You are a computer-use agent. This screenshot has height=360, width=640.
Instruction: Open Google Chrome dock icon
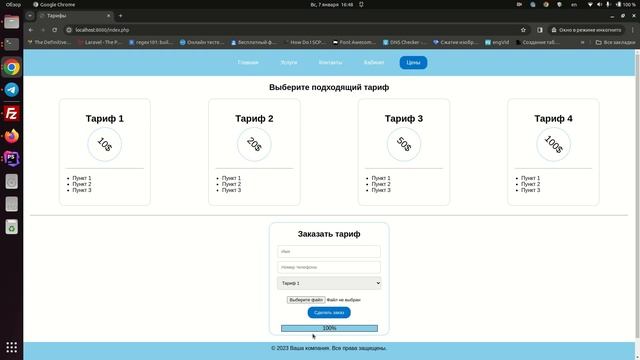point(11,67)
